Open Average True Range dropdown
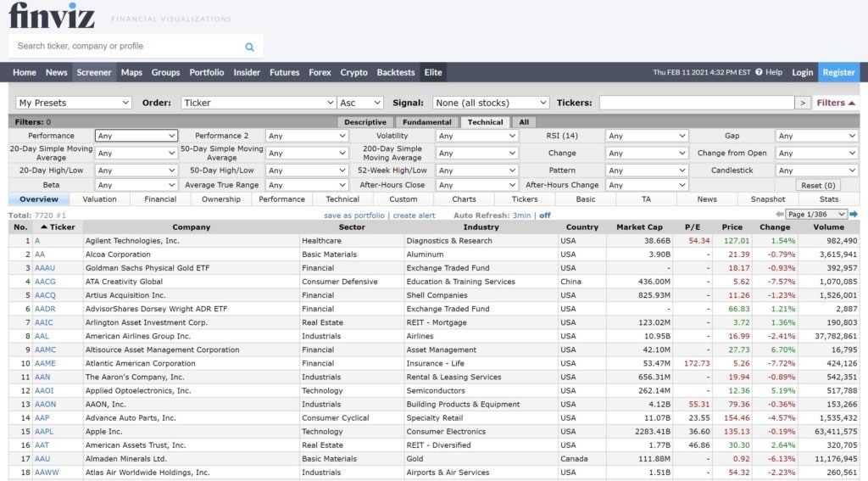 [306, 185]
